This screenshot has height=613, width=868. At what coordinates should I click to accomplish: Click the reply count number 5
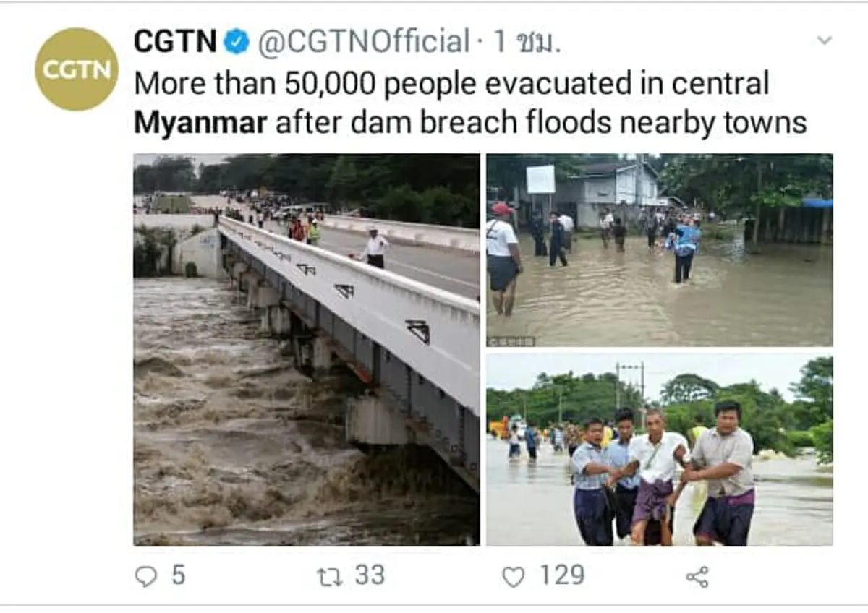(178, 576)
